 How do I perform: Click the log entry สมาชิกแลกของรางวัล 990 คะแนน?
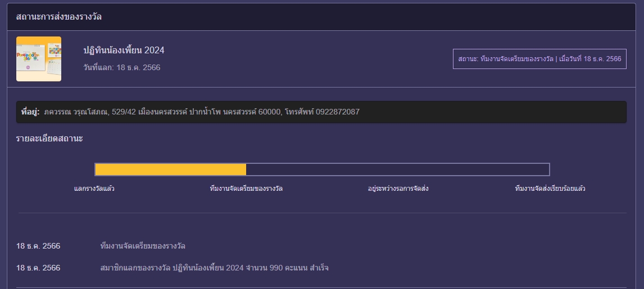(x=214, y=268)
